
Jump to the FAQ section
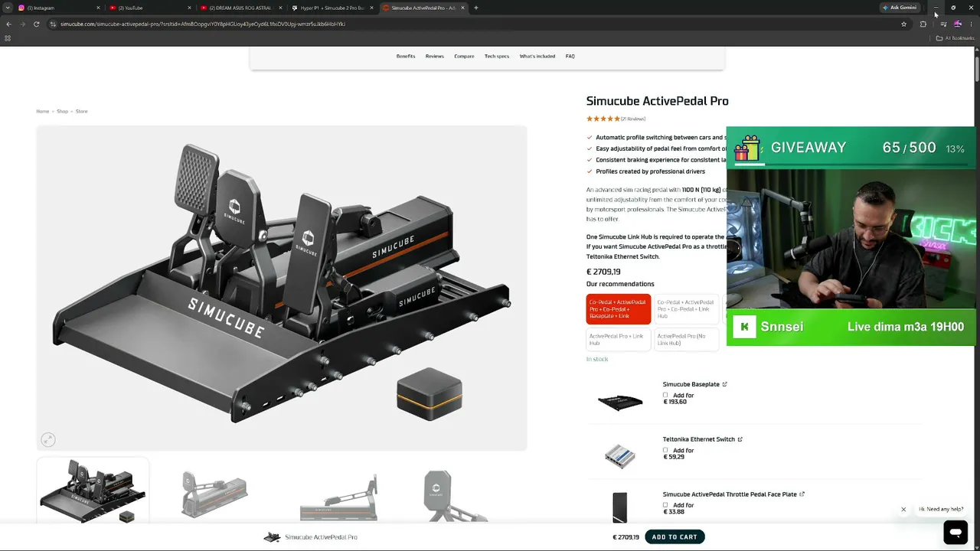(570, 56)
